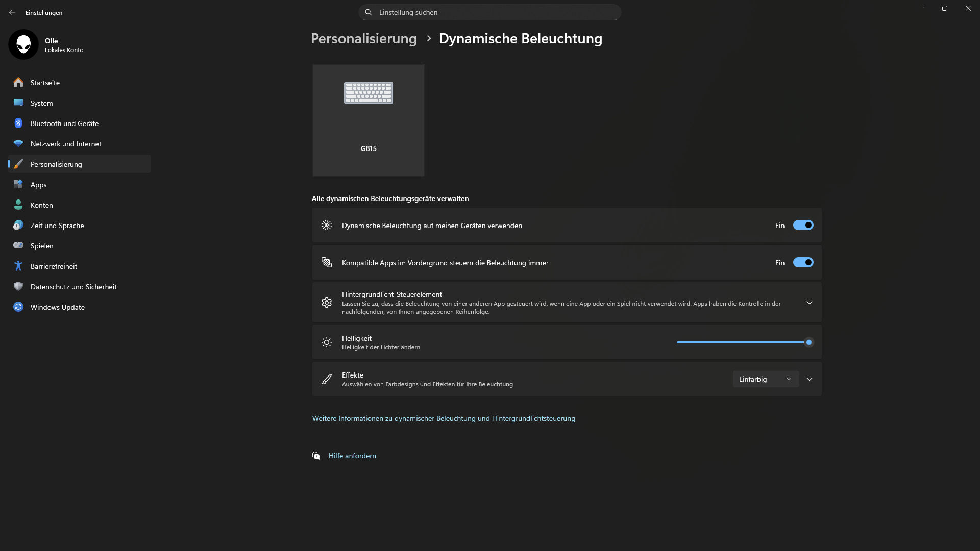Go to Zeit und Sprache
The image size is (980, 551).
(57, 226)
